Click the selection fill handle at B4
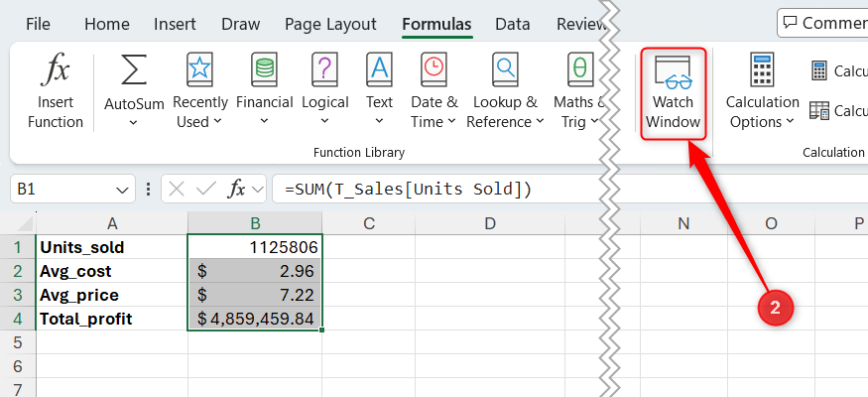This screenshot has width=868, height=397. [321, 330]
